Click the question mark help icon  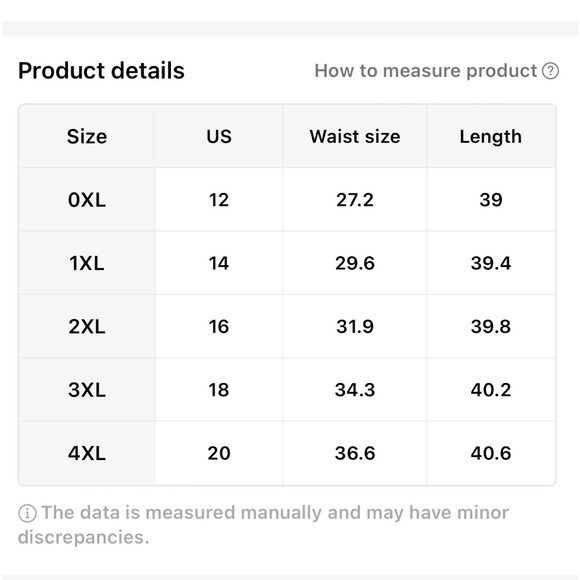point(550,71)
